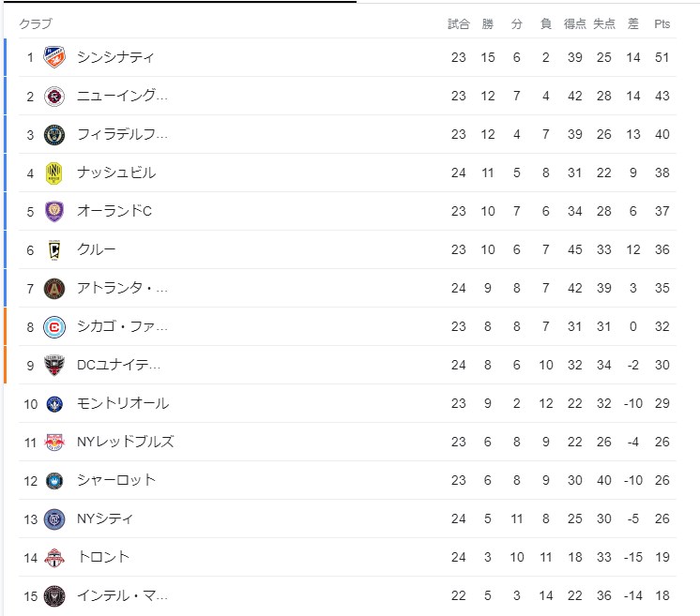Click the FC Cincinnati club crest icon
This screenshot has height=616, width=700.
(54, 57)
